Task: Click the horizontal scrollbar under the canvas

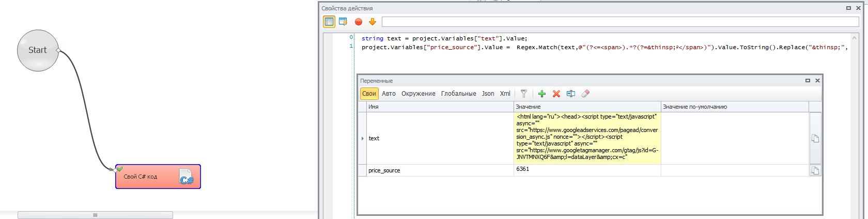Action: point(95,215)
